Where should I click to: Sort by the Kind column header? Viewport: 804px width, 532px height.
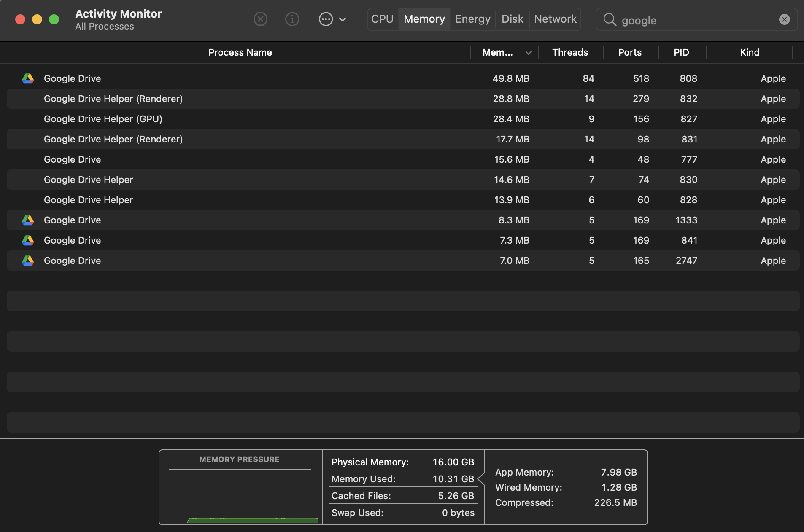(750, 52)
